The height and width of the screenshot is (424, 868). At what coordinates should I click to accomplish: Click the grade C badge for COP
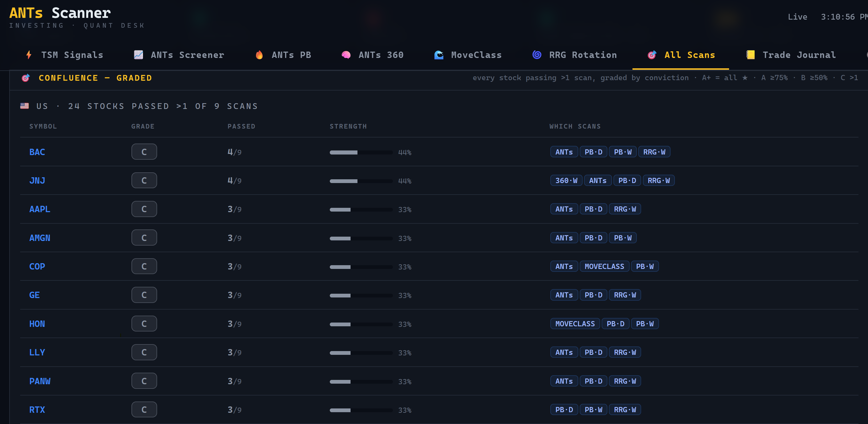tap(144, 266)
